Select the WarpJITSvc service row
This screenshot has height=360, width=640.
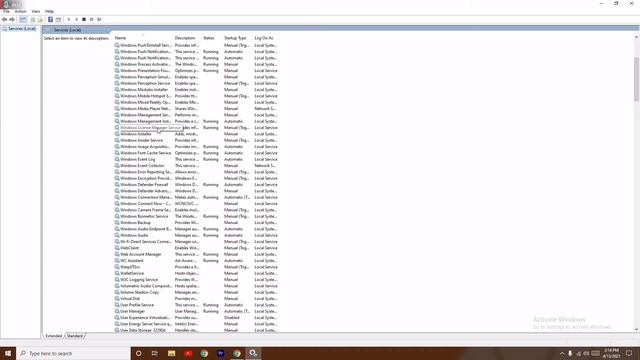(x=196, y=267)
